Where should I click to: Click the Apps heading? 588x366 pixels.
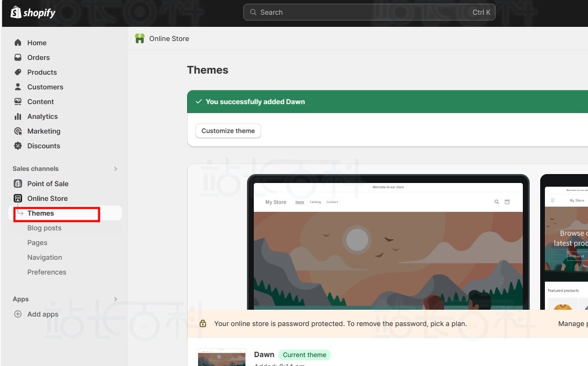(20, 299)
